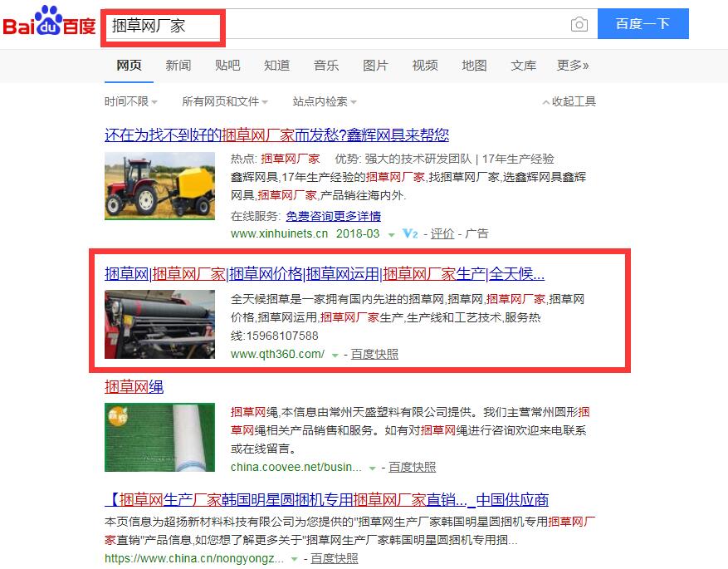Open the green net roll thumbnail

159,437
